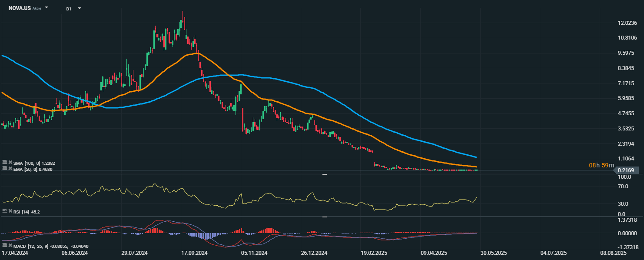644x260 pixels.
Task: Click the 12.0236 price axis label
Action: tap(627, 23)
